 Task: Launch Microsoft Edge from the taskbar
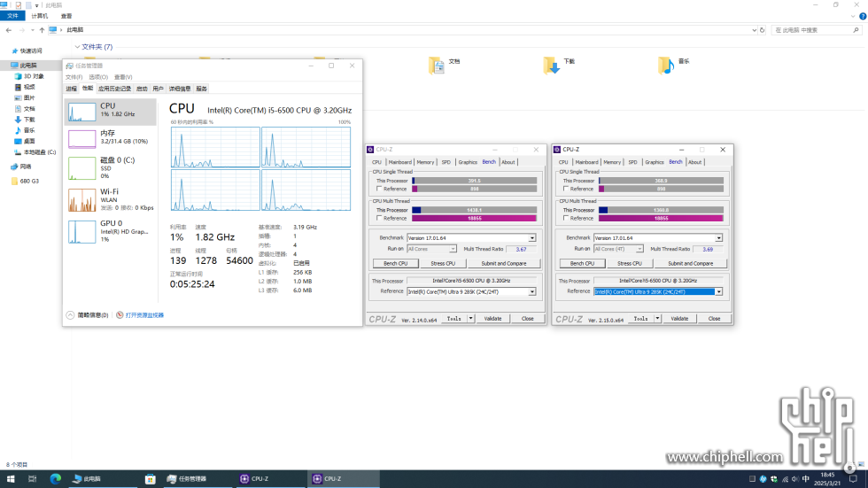pyautogui.click(x=55, y=478)
